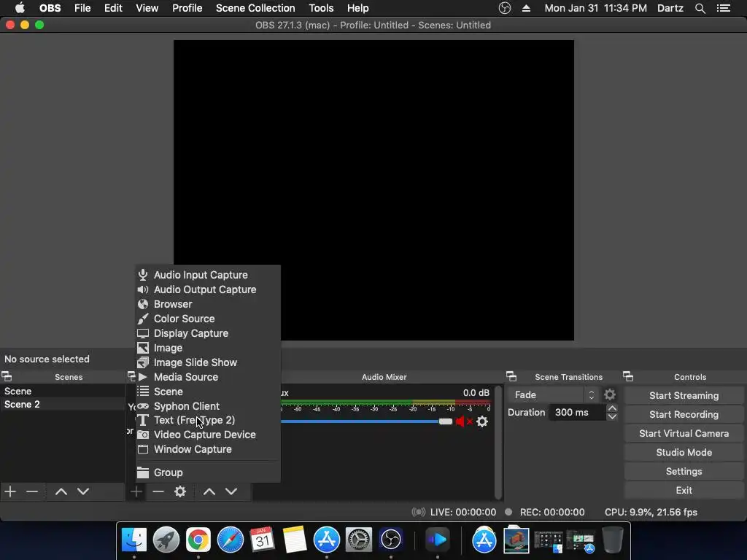This screenshot has width=747, height=560.
Task: Open the Fade transition dropdown
Action: tap(553, 394)
